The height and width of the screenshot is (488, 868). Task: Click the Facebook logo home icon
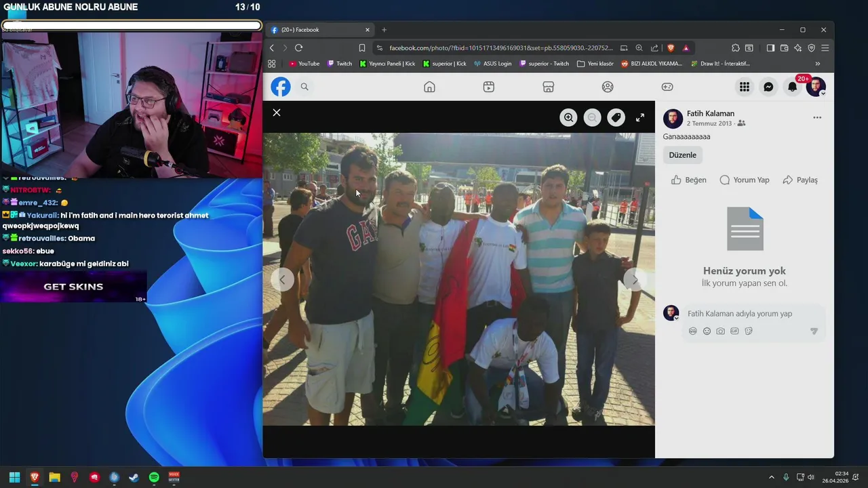281,87
